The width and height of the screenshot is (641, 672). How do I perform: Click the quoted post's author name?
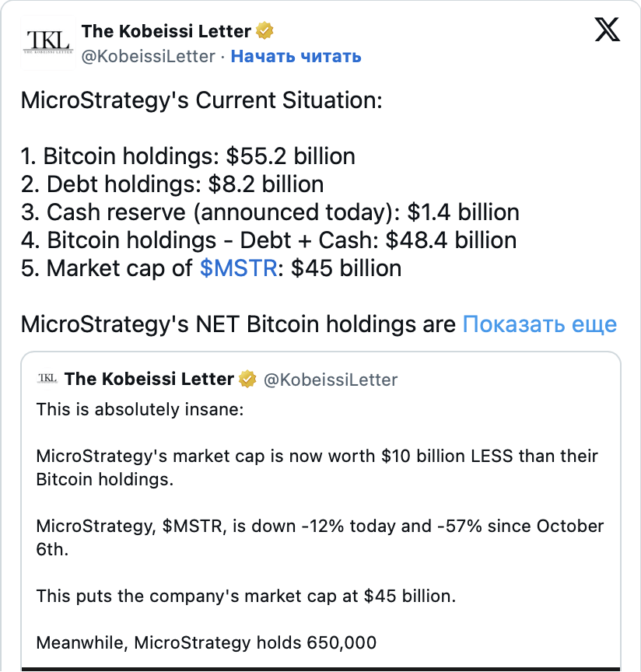pos(149,379)
